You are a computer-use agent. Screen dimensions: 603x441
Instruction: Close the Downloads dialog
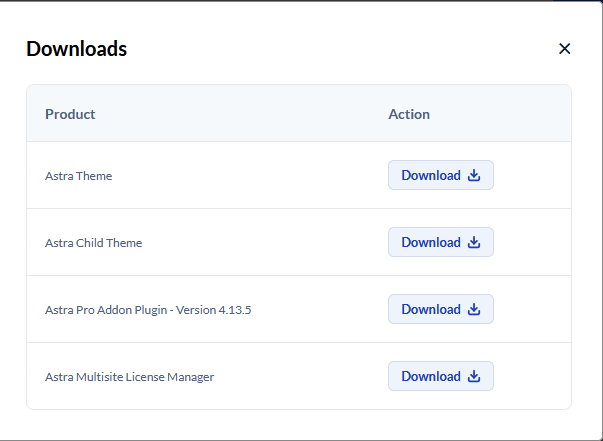(x=564, y=49)
